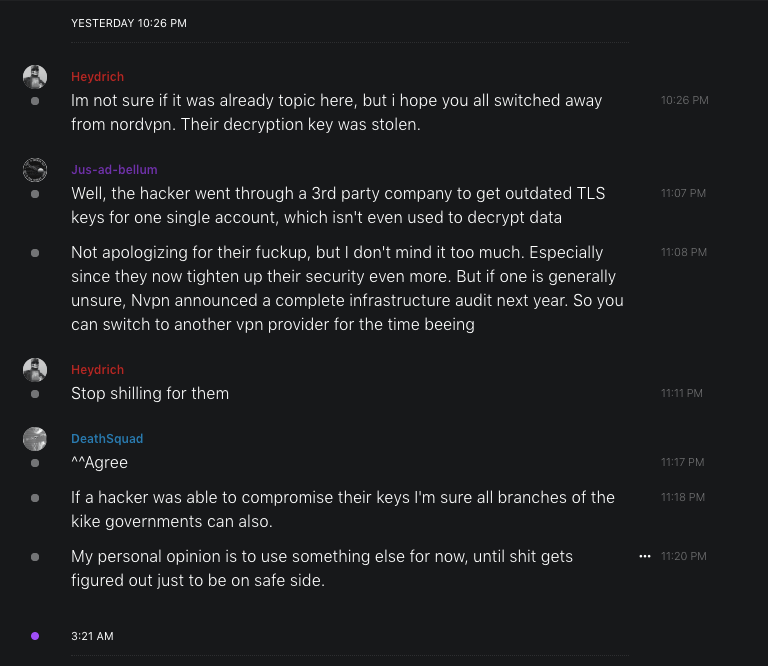Click status dot beside "Stop shilling for them"
768x666 pixels.
tap(35, 394)
